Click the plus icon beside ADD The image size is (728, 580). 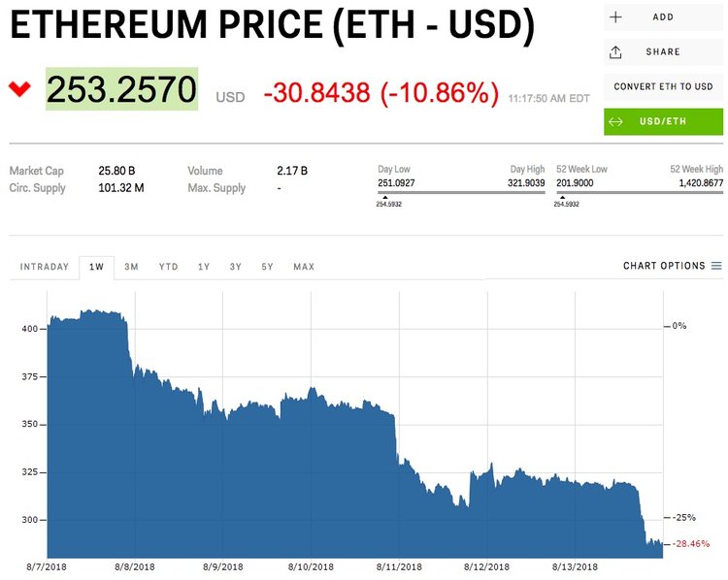615,17
